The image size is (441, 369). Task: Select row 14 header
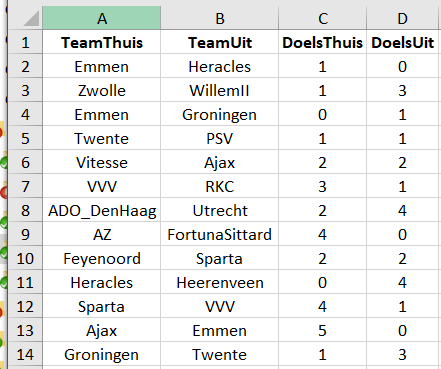tap(25, 354)
